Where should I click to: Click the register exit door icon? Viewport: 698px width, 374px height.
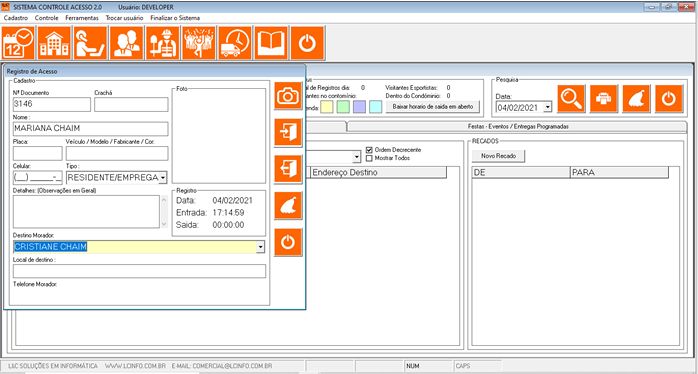288,169
